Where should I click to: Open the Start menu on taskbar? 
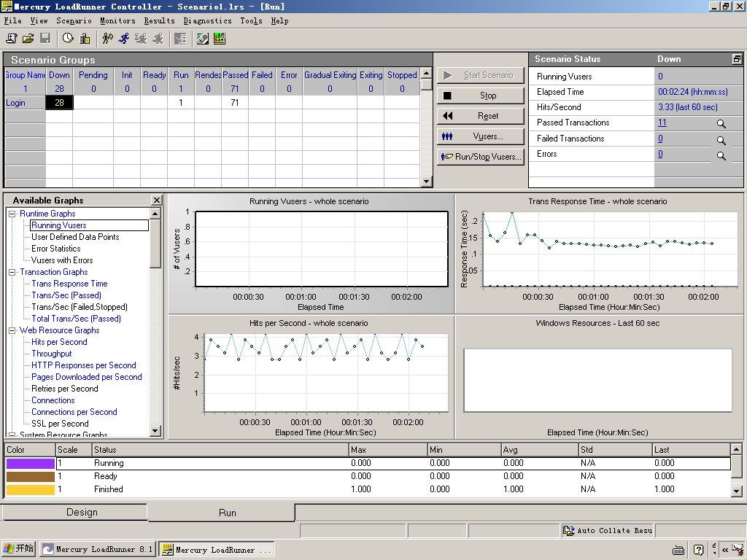click(x=18, y=548)
